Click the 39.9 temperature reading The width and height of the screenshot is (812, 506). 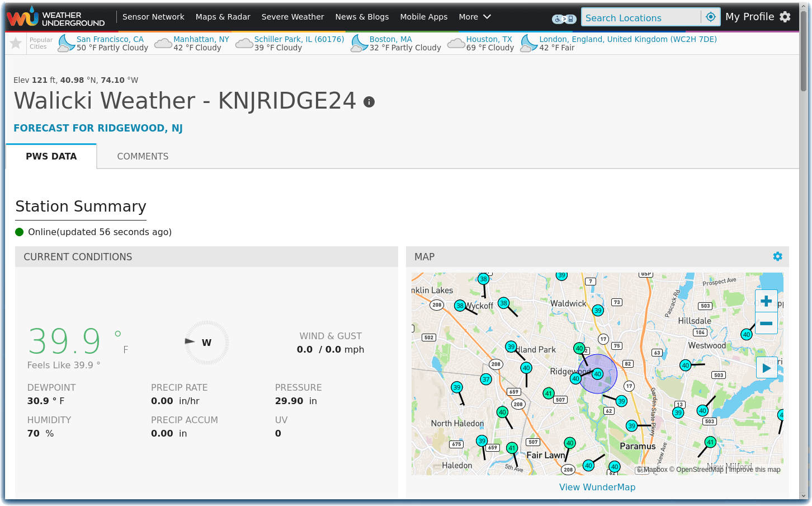coord(64,341)
